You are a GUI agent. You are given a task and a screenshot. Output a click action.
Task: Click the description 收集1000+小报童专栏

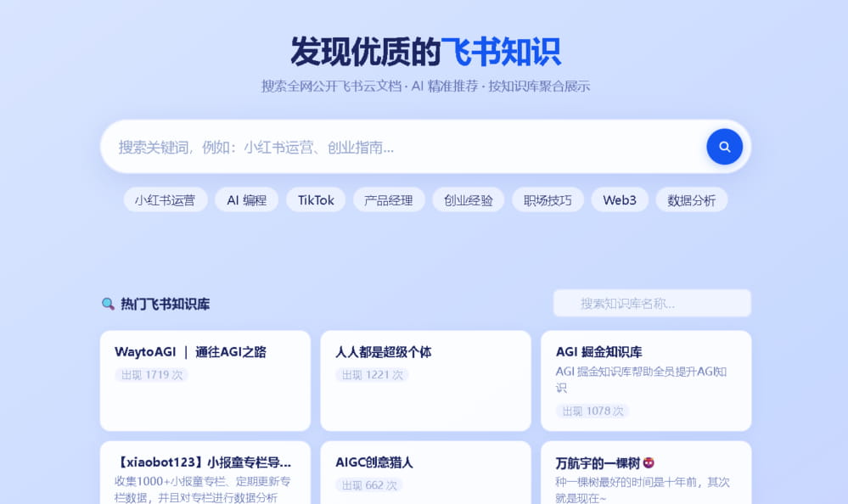203,490
